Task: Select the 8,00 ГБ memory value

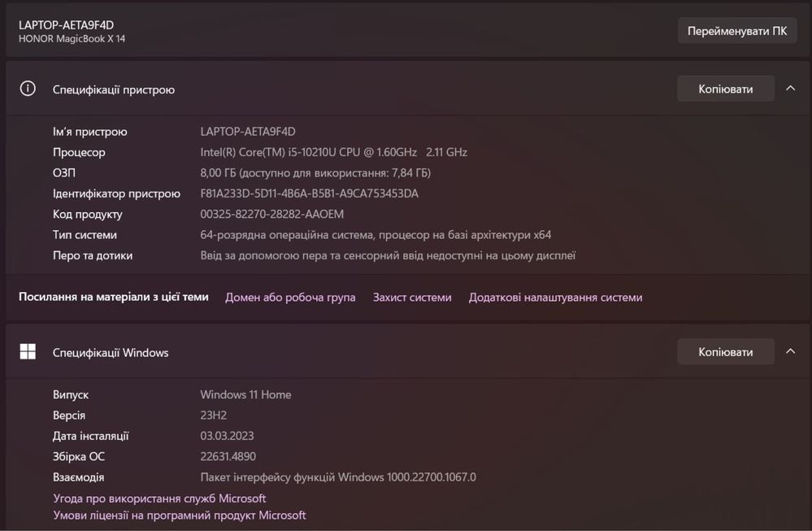Action: point(315,173)
